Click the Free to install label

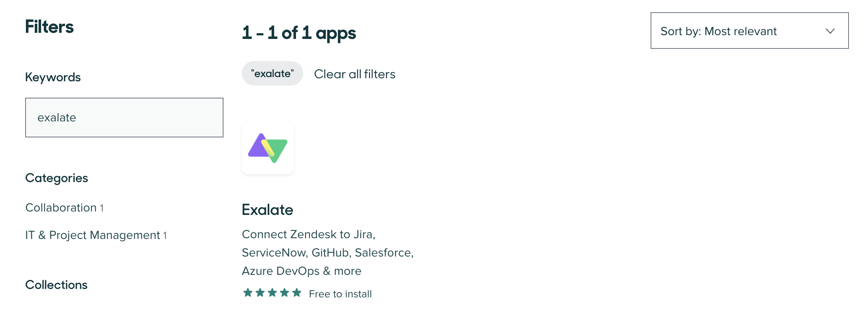point(340,294)
